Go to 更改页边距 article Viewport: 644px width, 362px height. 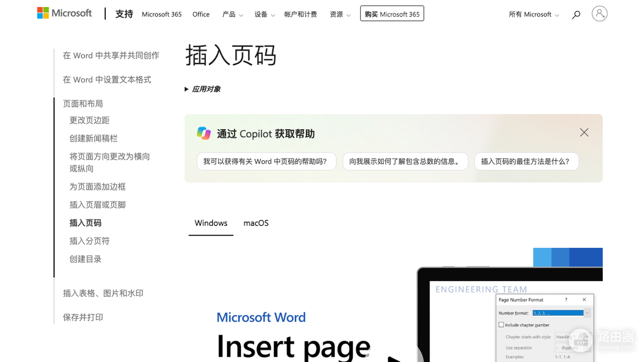[x=89, y=120]
